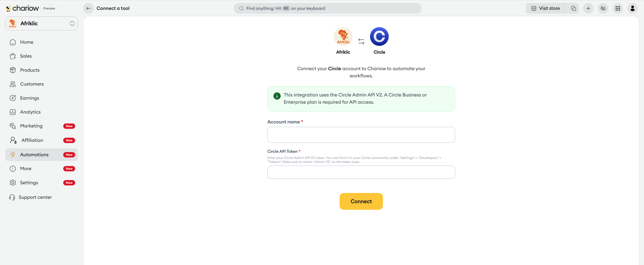Open Home in the sidebar
This screenshot has width=644, height=265.
pyautogui.click(x=26, y=42)
